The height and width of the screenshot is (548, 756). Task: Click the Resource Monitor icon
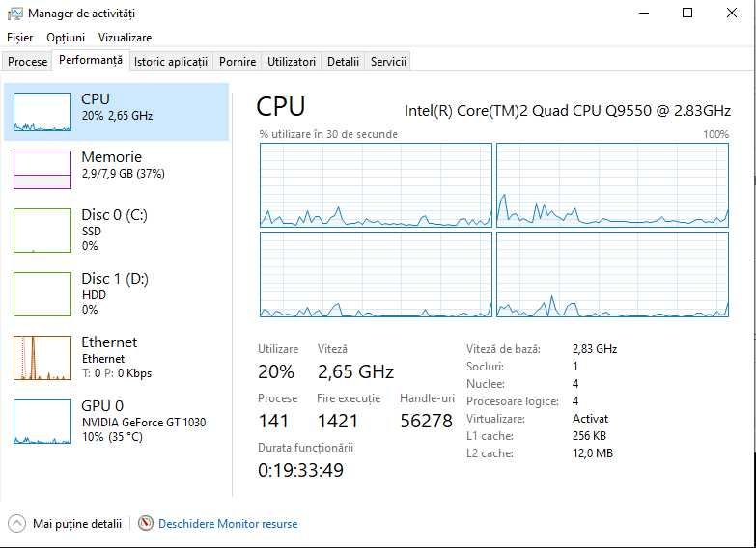[x=146, y=523]
